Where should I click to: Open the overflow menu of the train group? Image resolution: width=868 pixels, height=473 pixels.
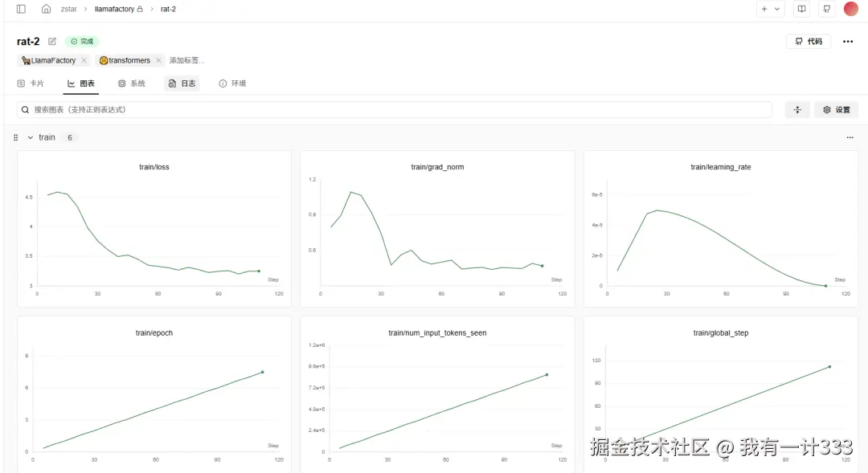[850, 137]
